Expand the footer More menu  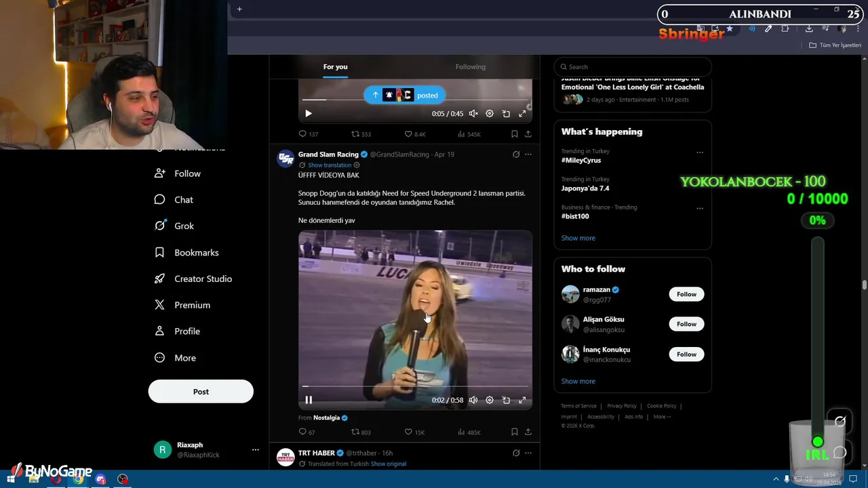coord(662,417)
